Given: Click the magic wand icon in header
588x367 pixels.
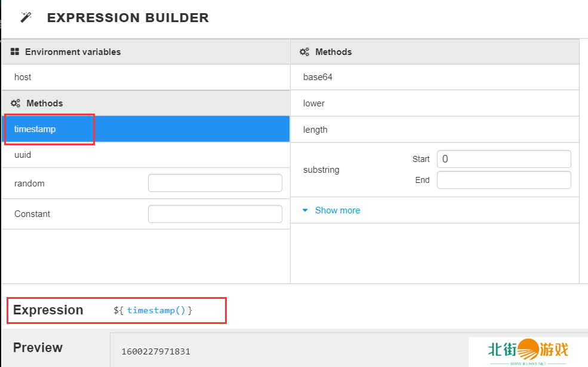Looking at the screenshot, I should pos(26,17).
